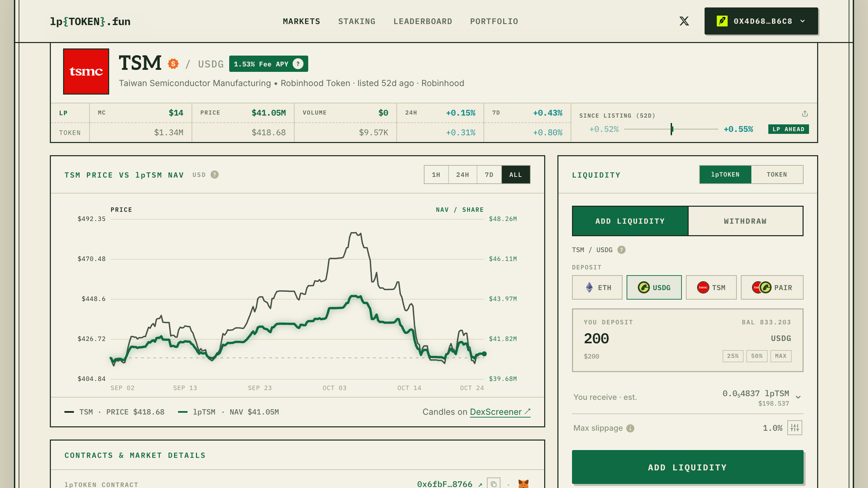This screenshot has width=868, height=488.
Task: Open the chart USD help icon
Action: (214, 175)
